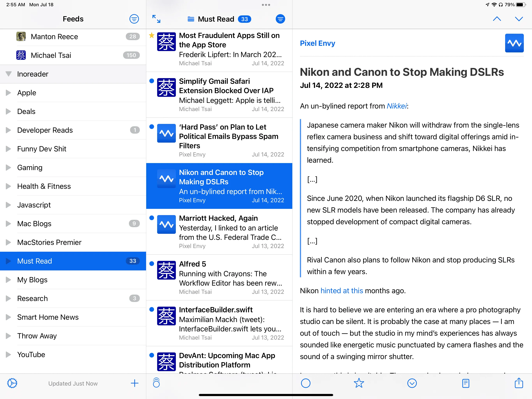Tap next unread circled chevron icon
This screenshot has width=532, height=399.
coord(412,383)
